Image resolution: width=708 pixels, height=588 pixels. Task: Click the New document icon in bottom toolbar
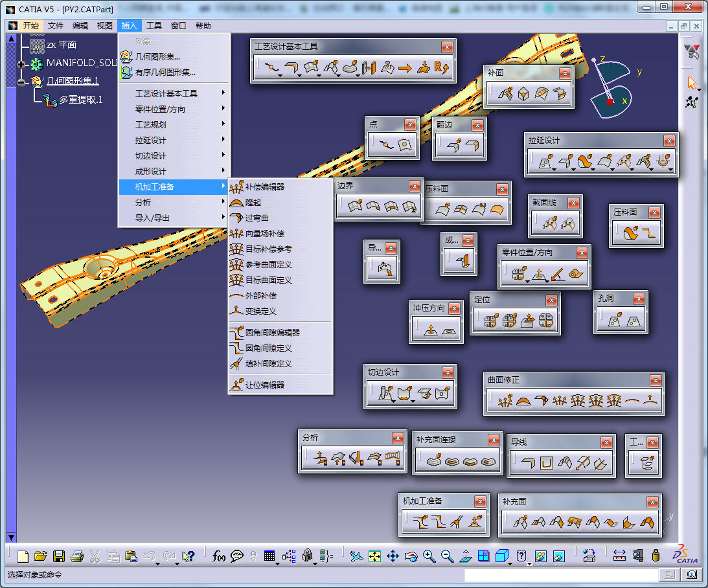(x=23, y=556)
